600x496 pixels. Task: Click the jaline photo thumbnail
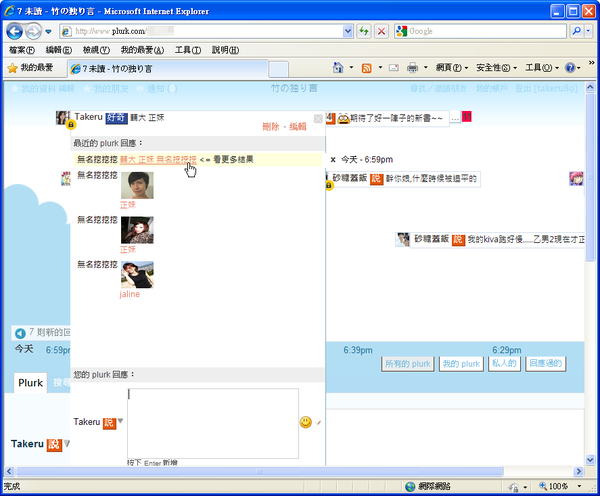[137, 274]
